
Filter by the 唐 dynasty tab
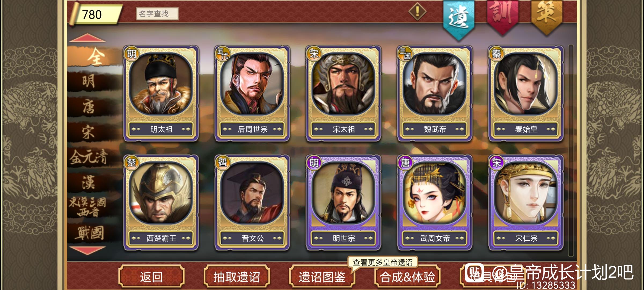pyautogui.click(x=89, y=107)
